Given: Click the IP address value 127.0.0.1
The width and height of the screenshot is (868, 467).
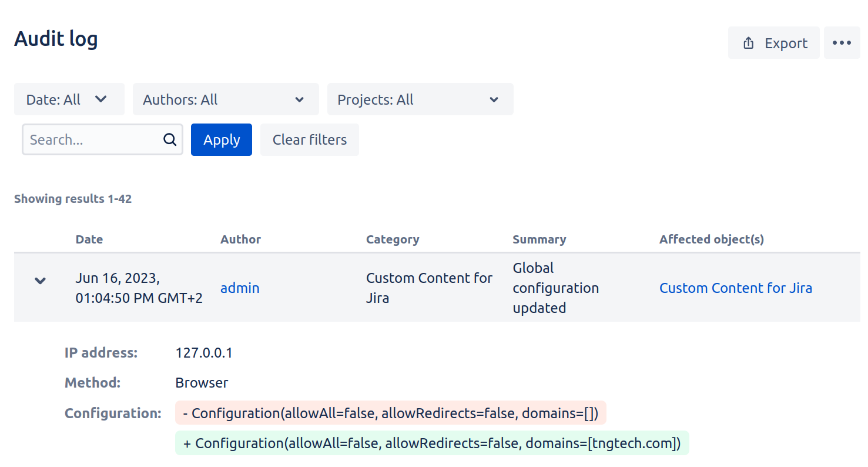Looking at the screenshot, I should coord(204,353).
